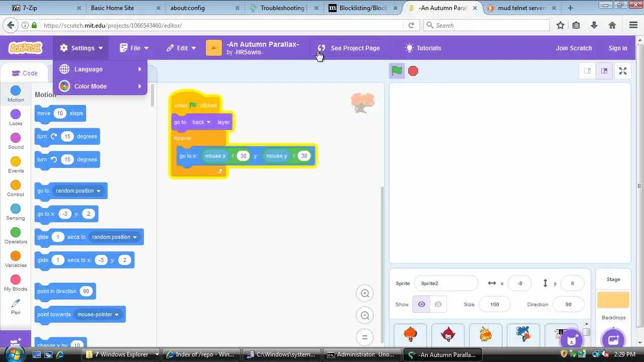Hide sprite using the crossed eye toggle
Viewport: 644px width, 362px height.
[x=438, y=304]
